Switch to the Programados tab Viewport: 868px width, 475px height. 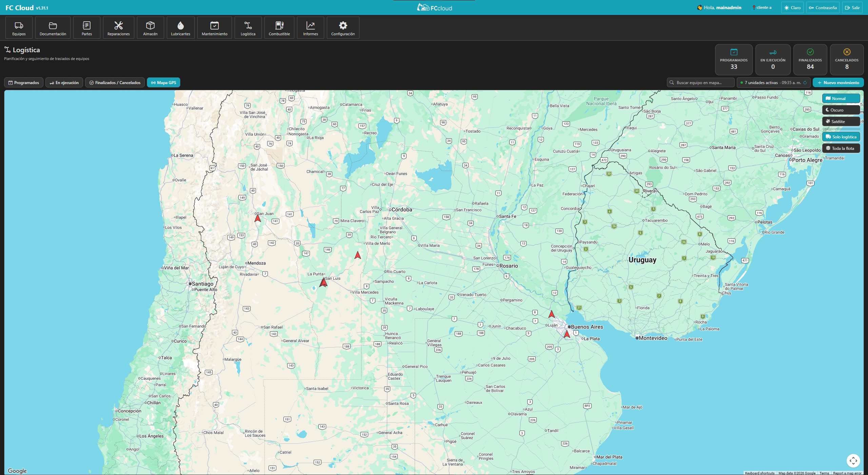(x=24, y=82)
